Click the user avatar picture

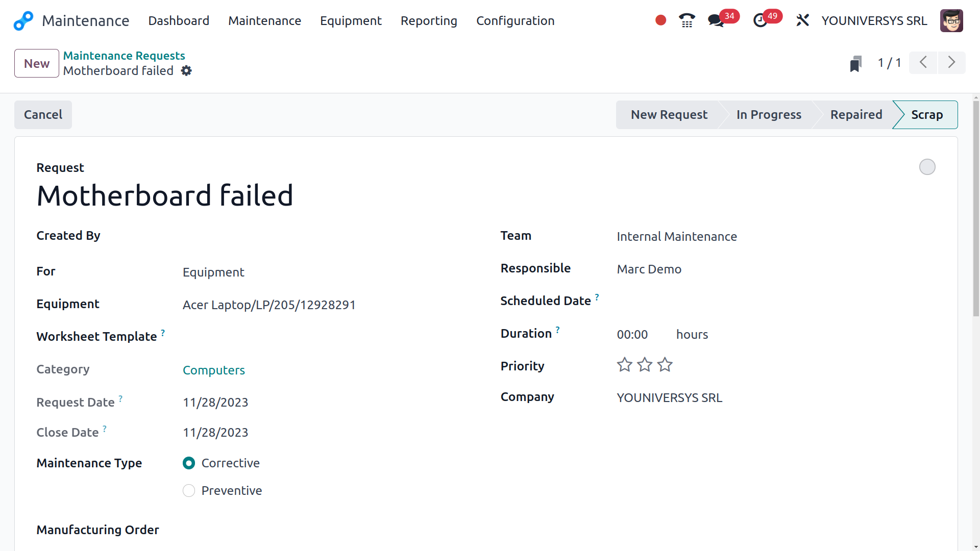951,20
